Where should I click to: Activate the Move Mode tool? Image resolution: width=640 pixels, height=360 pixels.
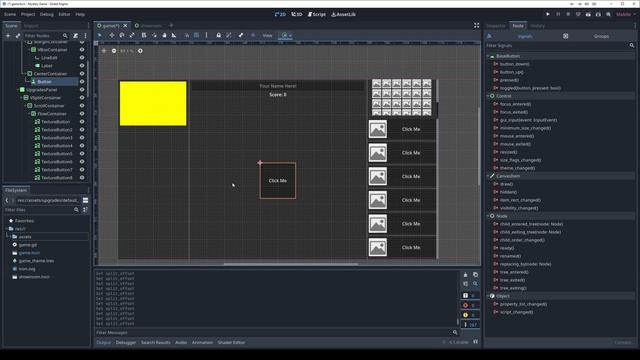(112, 36)
